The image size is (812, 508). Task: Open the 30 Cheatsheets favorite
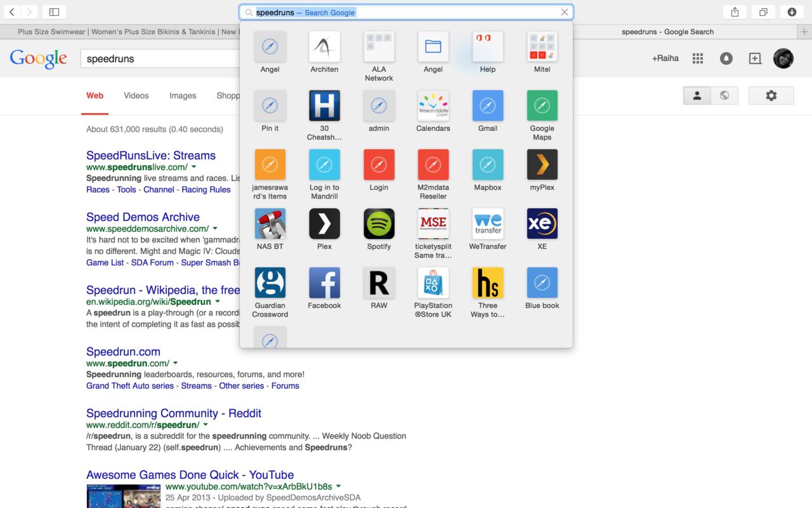[x=324, y=105]
